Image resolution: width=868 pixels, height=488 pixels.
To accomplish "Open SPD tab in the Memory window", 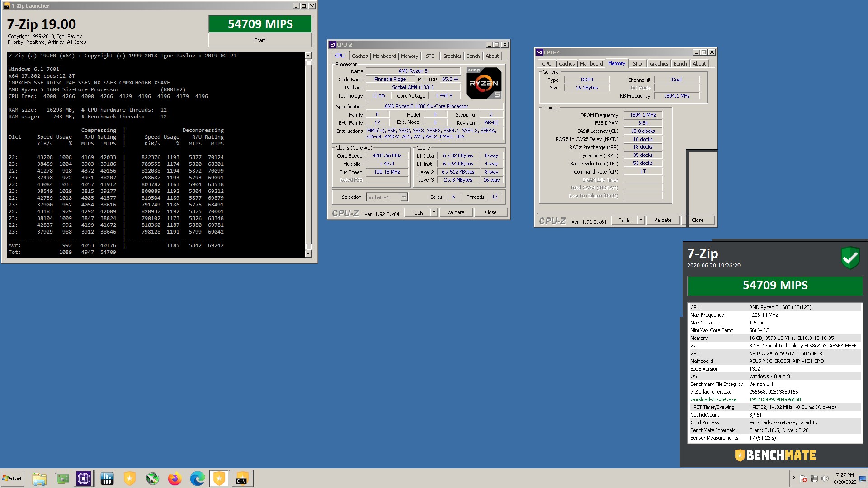I will [x=637, y=64].
